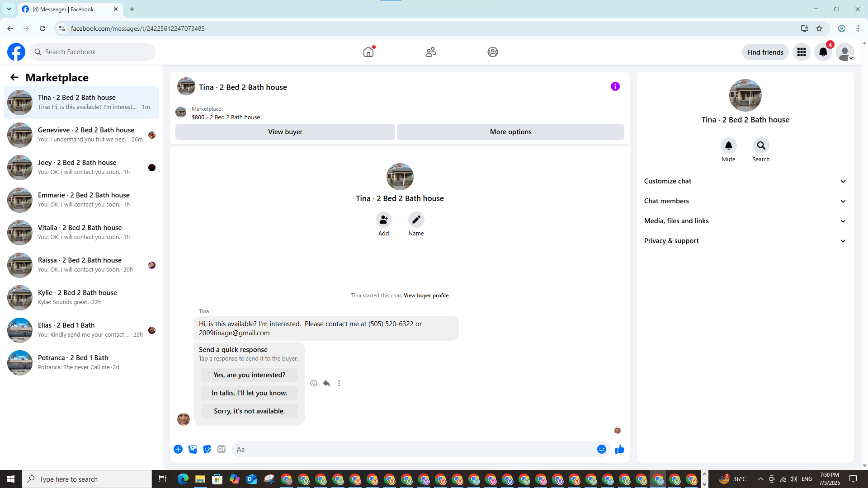The width and height of the screenshot is (868, 488).
Task: Send "Yes, are you interested?" quick response
Action: [x=249, y=375]
